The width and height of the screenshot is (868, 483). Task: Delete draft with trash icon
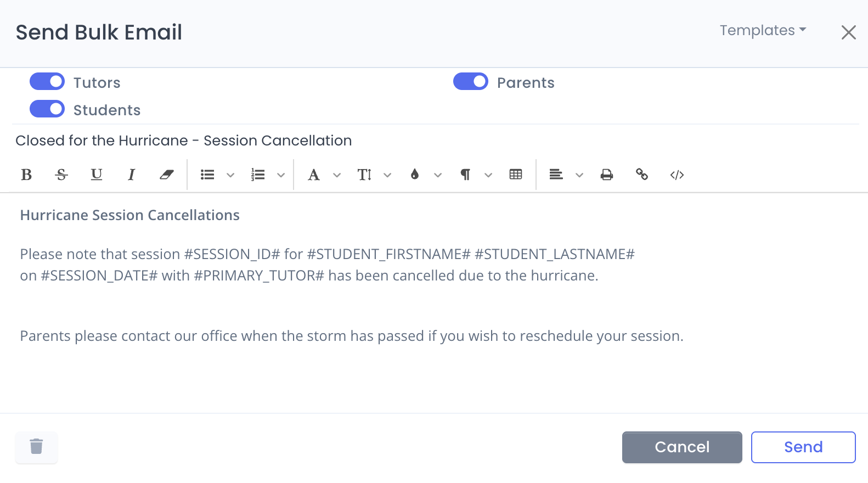point(36,447)
